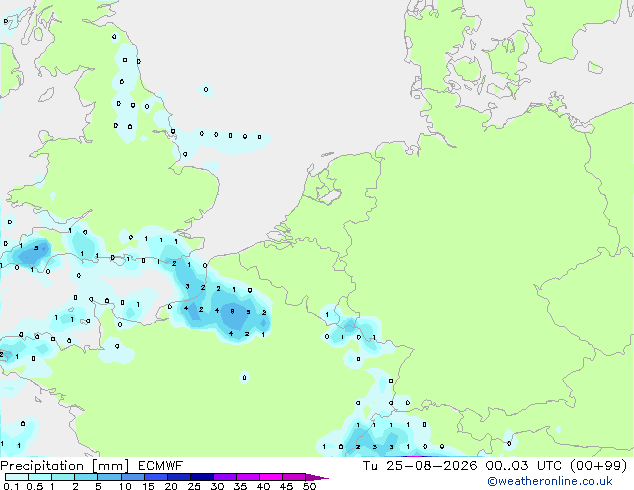Click the '35' legend scale label
This screenshot has width=634, height=490.
(240, 486)
